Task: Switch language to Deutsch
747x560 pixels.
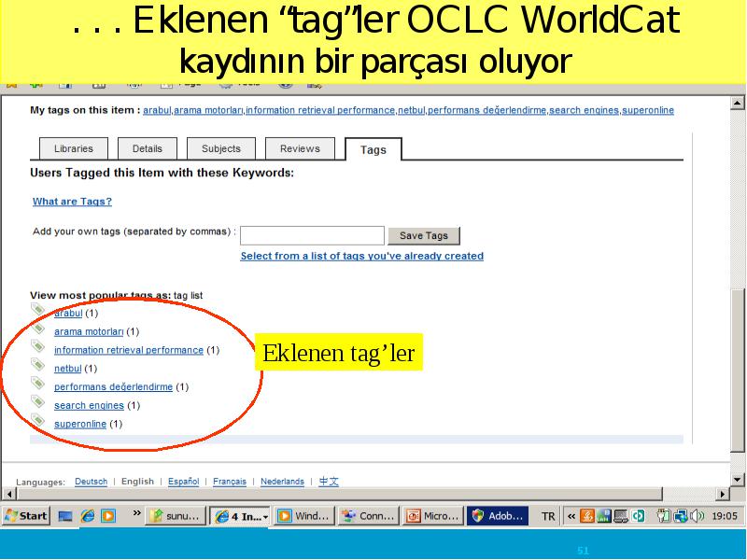Action: coord(91,482)
